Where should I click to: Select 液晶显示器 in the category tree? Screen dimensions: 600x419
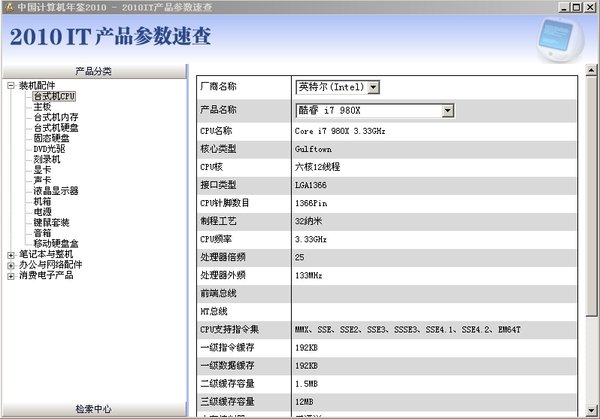(x=56, y=191)
